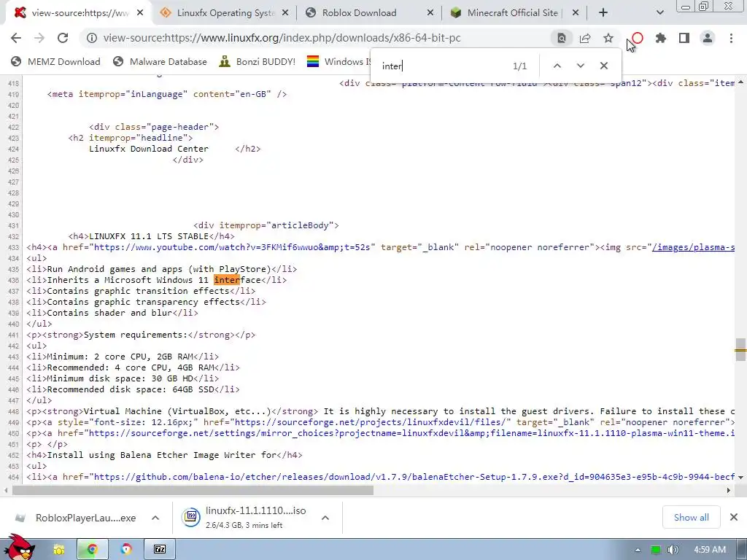747x560 pixels.
Task: Show all downloads
Action: pyautogui.click(x=691, y=517)
